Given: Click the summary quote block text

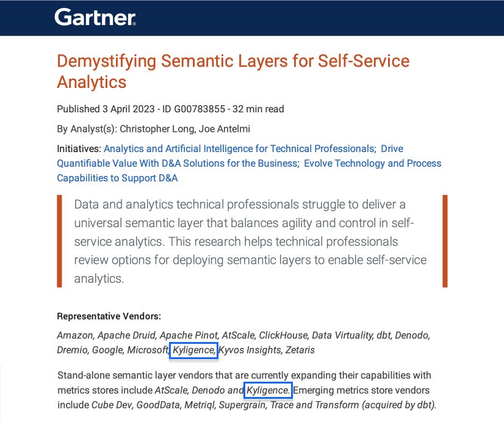Looking at the screenshot, I should [x=250, y=241].
